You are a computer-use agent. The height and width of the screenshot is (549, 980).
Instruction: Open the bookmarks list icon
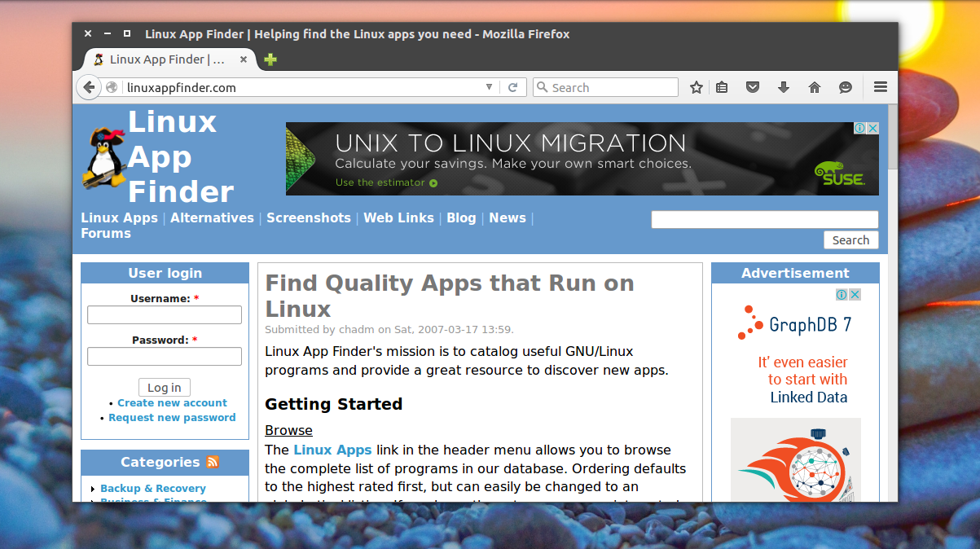click(x=722, y=88)
